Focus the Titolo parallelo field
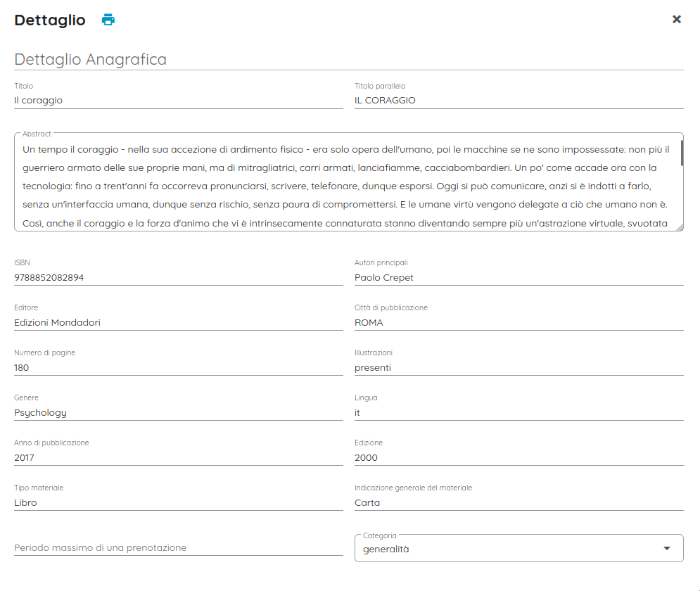 pos(518,101)
